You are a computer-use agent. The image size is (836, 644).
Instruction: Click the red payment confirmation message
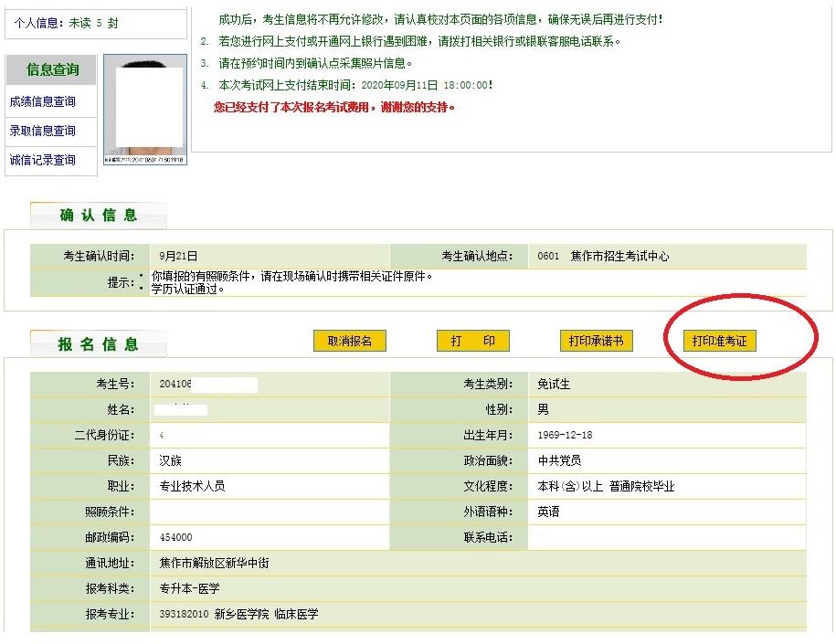tap(333, 107)
